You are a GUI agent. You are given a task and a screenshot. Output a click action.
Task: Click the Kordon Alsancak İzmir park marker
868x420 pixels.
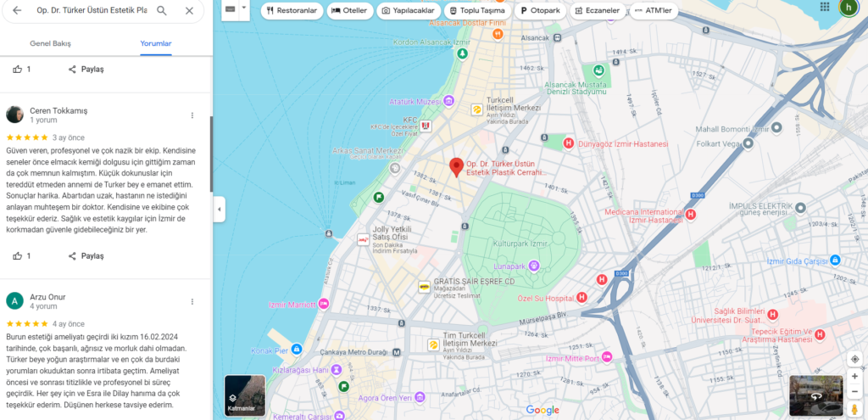click(462, 53)
